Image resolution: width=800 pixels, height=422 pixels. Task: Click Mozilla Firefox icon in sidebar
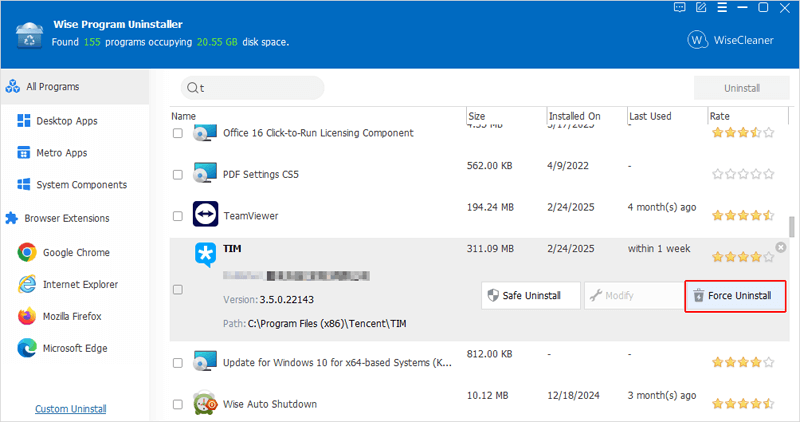pos(27,316)
